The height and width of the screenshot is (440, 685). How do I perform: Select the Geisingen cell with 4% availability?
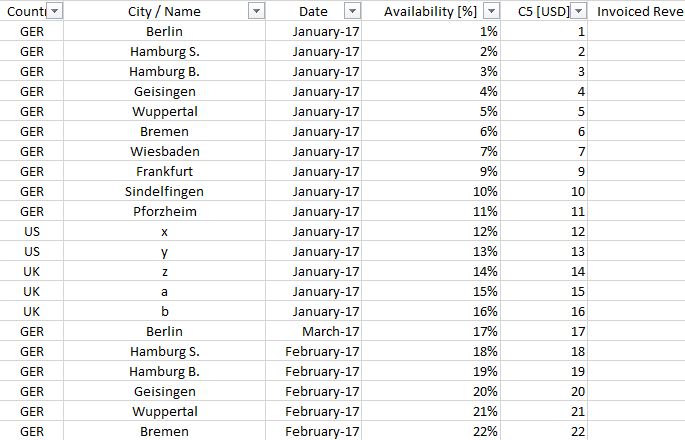click(x=164, y=92)
